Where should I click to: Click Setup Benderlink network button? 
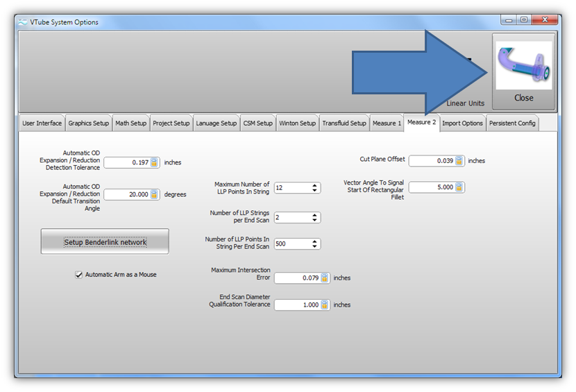click(x=105, y=242)
